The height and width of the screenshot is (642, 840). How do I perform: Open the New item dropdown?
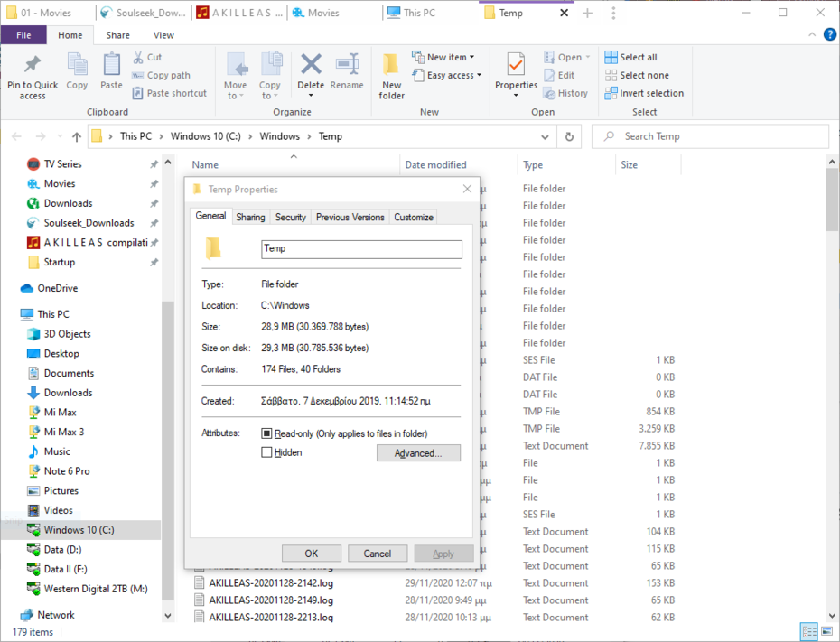coord(443,57)
